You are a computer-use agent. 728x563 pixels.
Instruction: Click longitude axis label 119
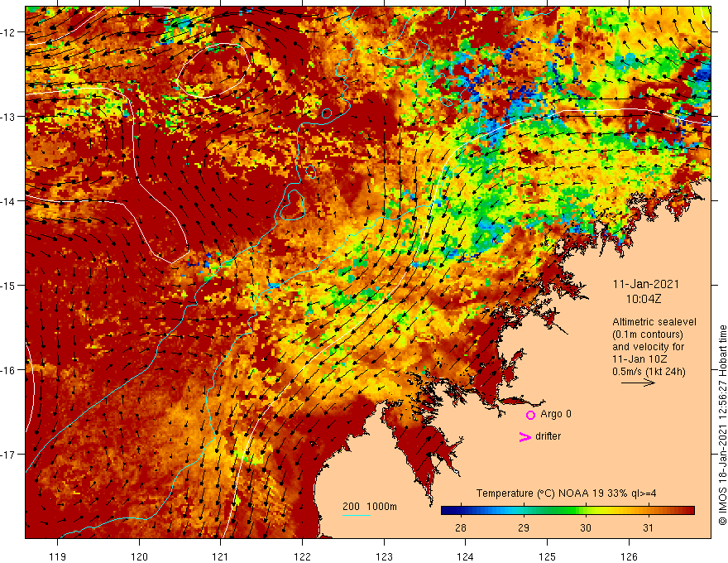pyautogui.click(x=58, y=556)
